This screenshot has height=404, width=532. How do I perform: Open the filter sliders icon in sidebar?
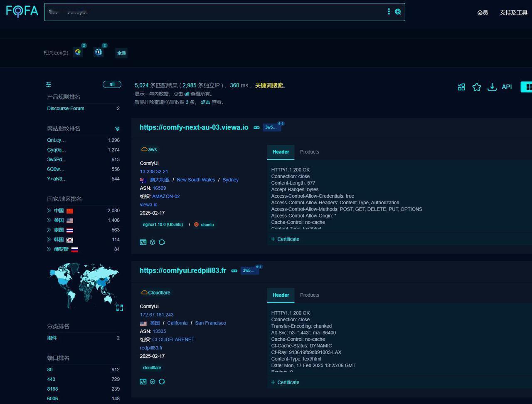pos(49,84)
